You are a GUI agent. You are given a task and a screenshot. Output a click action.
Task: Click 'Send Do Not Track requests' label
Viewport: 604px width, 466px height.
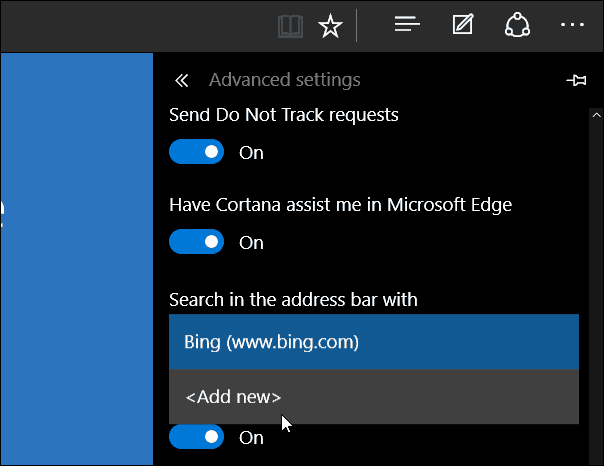click(x=284, y=115)
